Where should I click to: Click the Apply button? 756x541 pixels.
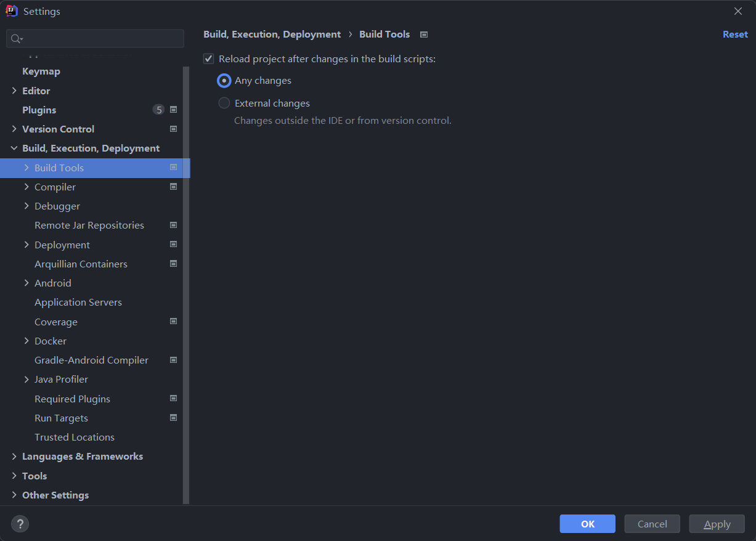click(x=717, y=524)
